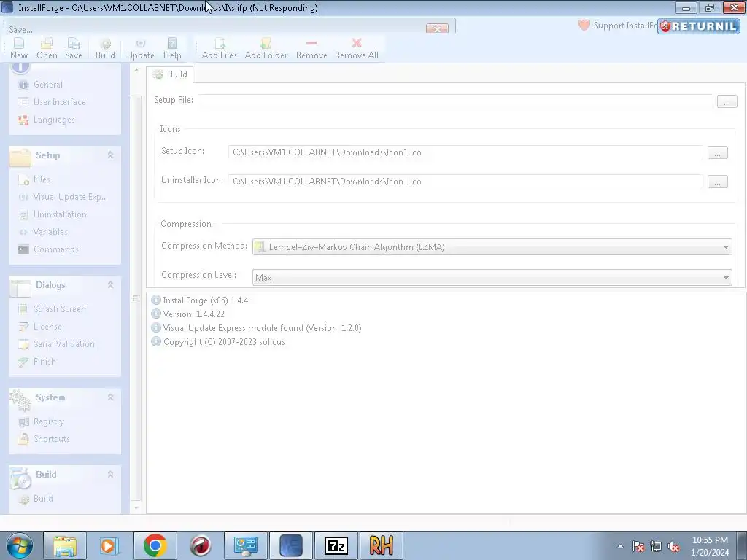Click the volume tray icon
Image resolution: width=747 pixels, height=560 pixels.
coord(673,547)
